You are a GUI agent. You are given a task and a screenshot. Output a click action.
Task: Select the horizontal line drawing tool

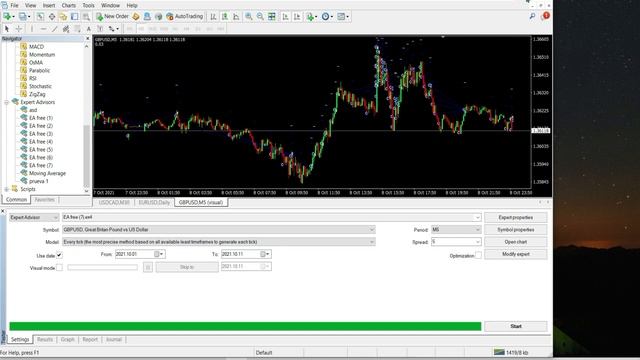[x=43, y=29]
